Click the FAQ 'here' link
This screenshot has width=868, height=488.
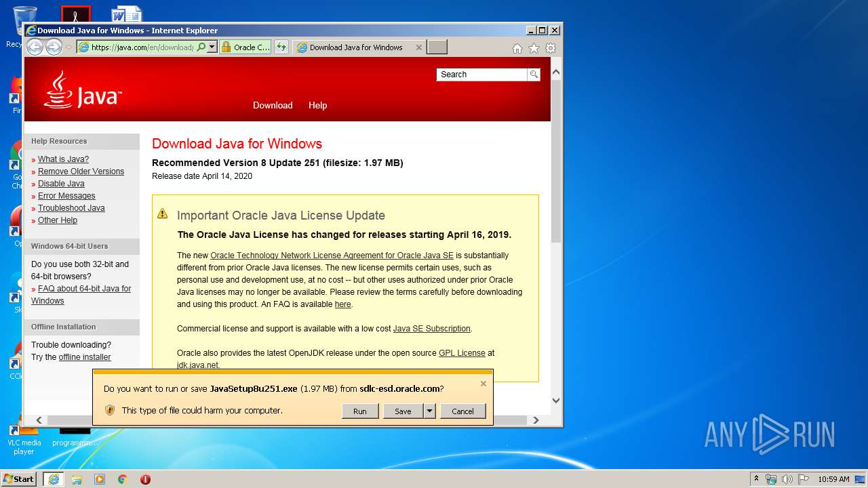click(x=342, y=304)
